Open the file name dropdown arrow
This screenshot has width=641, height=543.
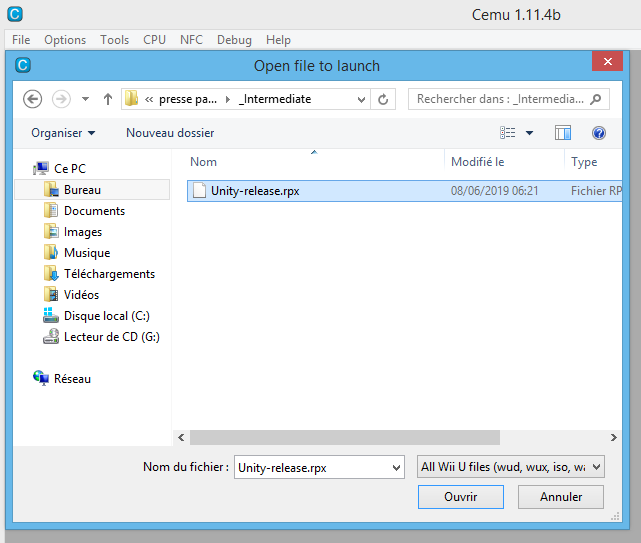click(396, 467)
